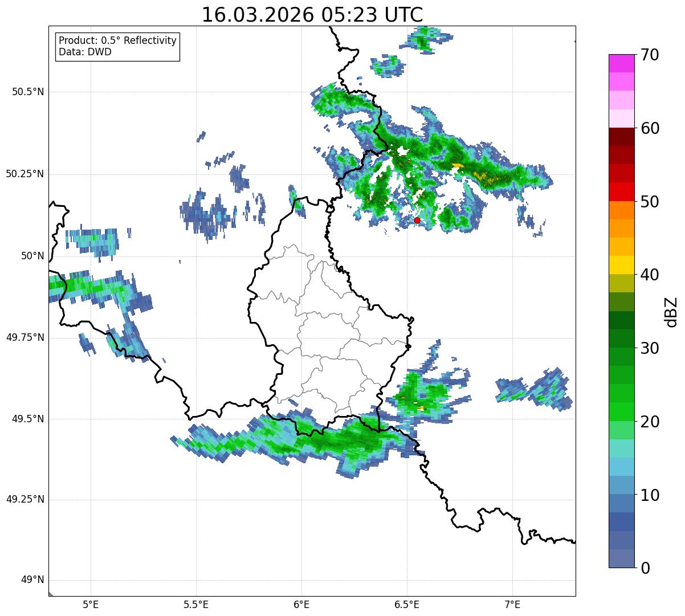Click the 5°E longitude label
This screenshot has width=685, height=616.
pos(91,605)
